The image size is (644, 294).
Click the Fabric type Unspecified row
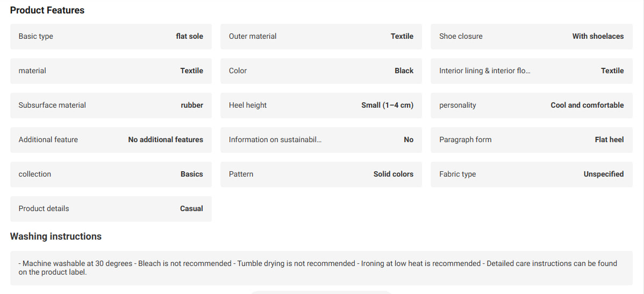(532, 175)
